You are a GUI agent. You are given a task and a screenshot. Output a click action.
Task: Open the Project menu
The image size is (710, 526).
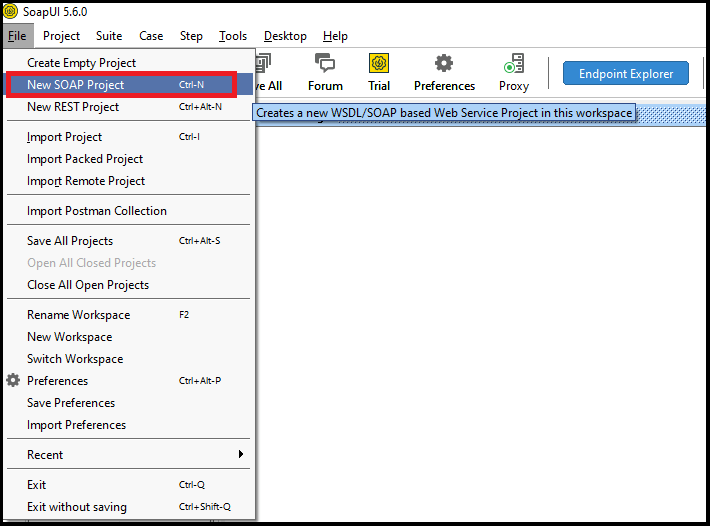tap(62, 36)
